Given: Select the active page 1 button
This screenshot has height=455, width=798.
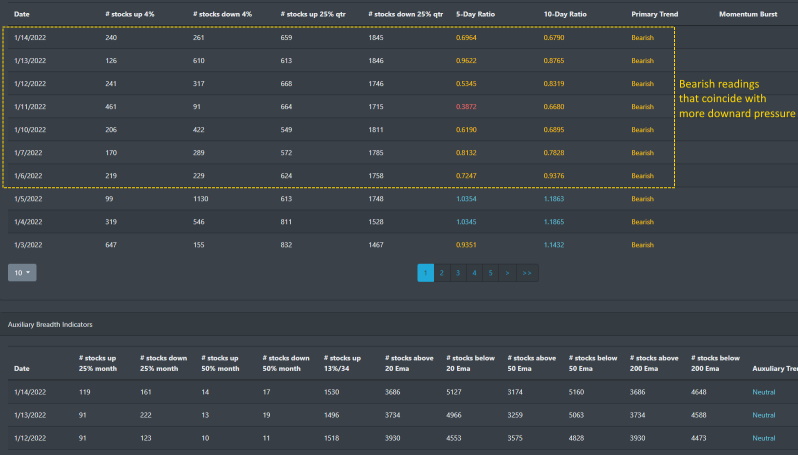Looking at the screenshot, I should [x=425, y=273].
